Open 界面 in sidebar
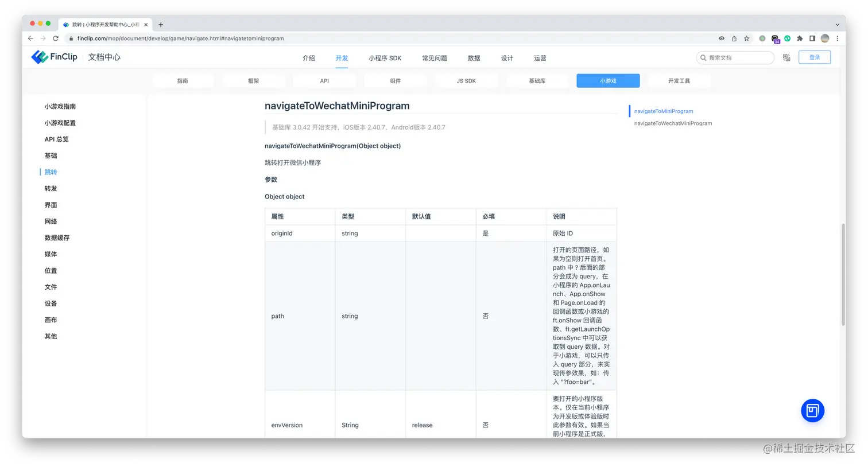Screen dimensions: 868x467 point(51,205)
